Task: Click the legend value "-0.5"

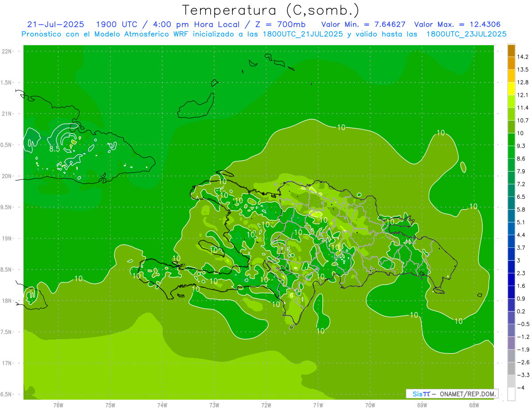Action: 524,324
